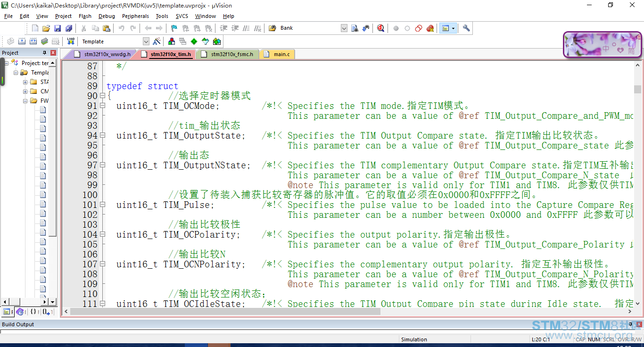This screenshot has height=347, width=644.
Task: Open Options for Target with the wand icon
Action: pos(157,41)
